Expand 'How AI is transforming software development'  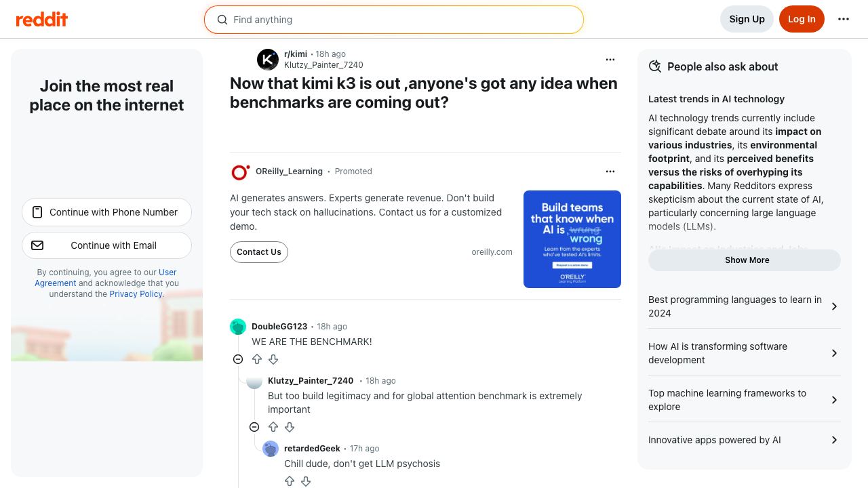[x=745, y=353]
